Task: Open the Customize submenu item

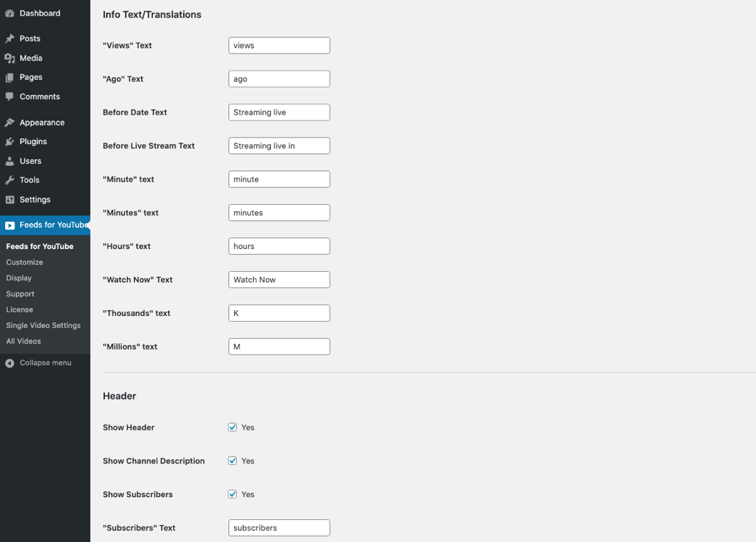Action: tap(25, 262)
